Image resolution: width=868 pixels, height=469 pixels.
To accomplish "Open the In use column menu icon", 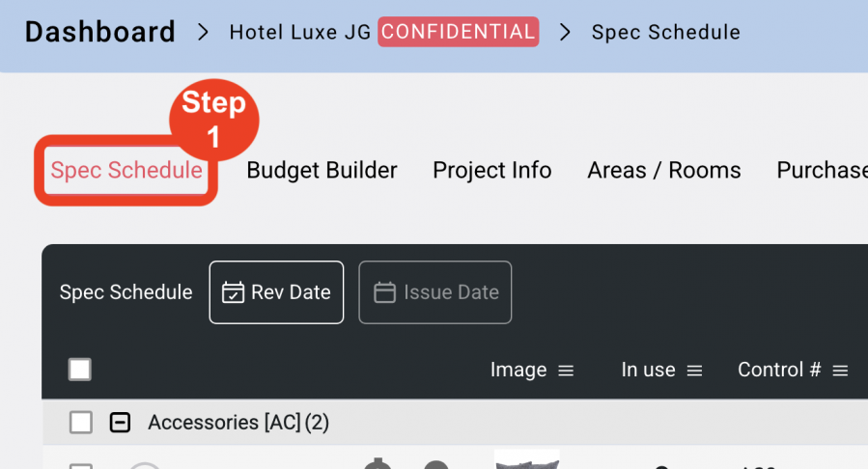I will 695,371.
